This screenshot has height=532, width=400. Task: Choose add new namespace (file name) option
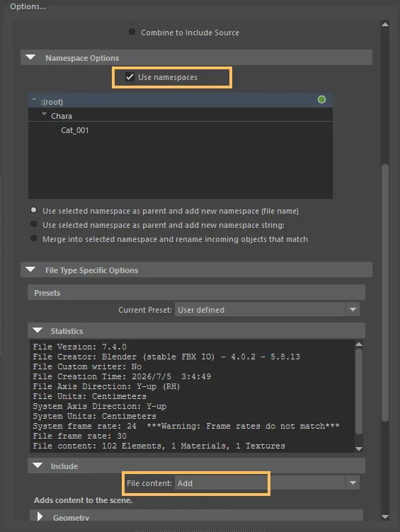[33, 210]
